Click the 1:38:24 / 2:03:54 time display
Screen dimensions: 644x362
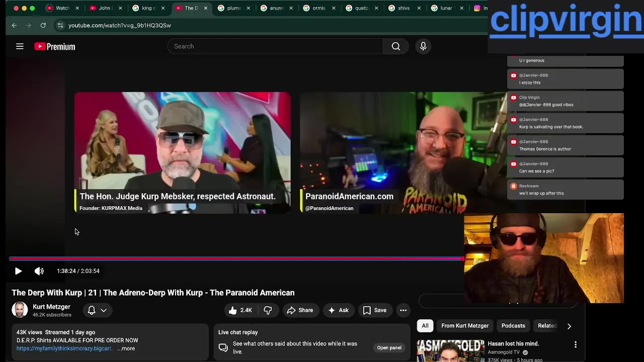coord(78,271)
